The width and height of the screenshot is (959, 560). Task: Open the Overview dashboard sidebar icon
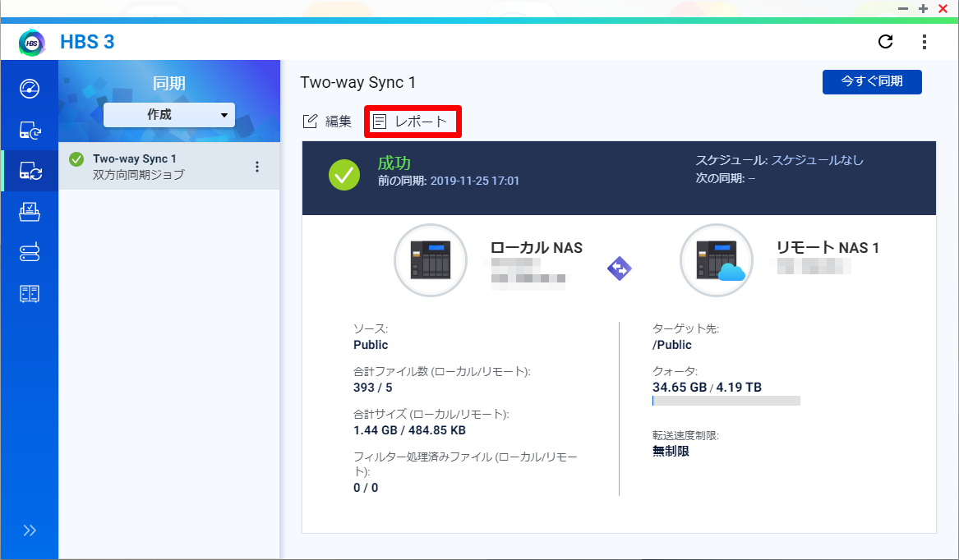pos(30,89)
